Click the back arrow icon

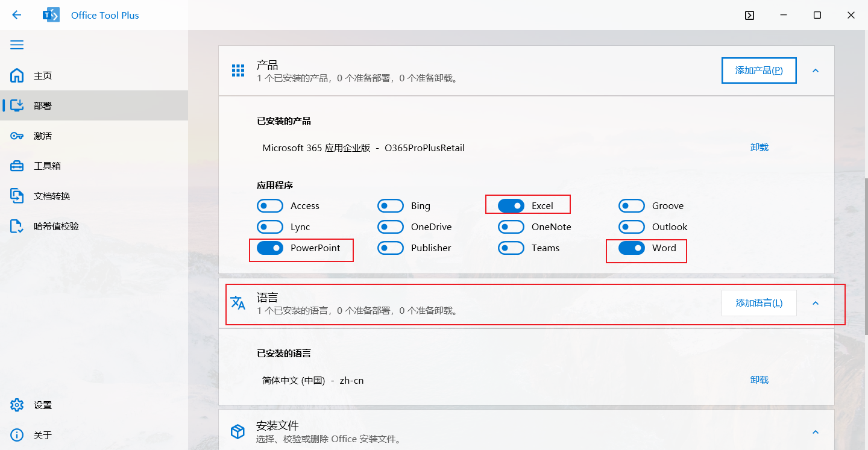click(17, 15)
